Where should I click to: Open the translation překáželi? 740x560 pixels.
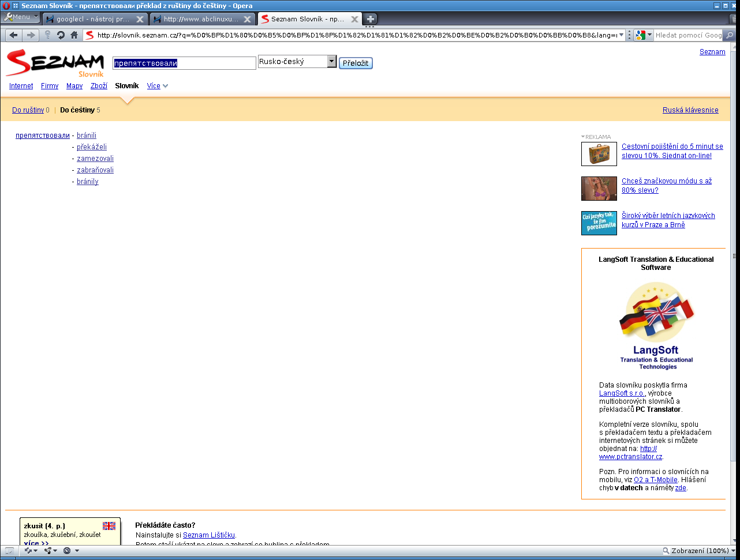point(92,147)
